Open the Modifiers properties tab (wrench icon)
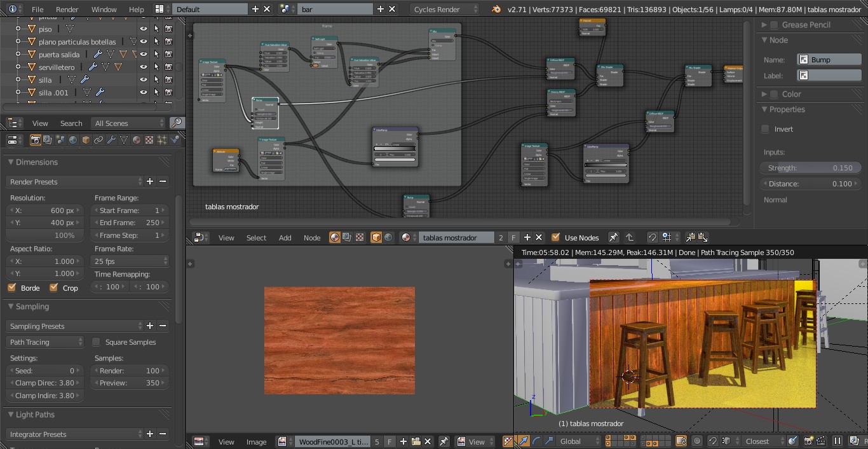 point(111,140)
